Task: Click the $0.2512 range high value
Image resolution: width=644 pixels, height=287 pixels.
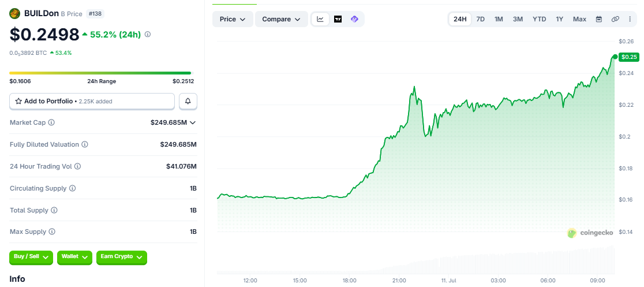Action: click(x=183, y=81)
